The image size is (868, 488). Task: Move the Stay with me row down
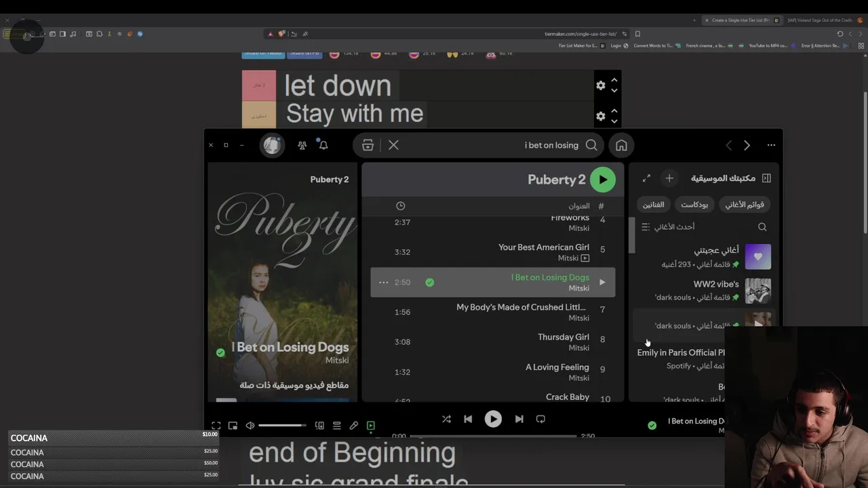coord(614,121)
